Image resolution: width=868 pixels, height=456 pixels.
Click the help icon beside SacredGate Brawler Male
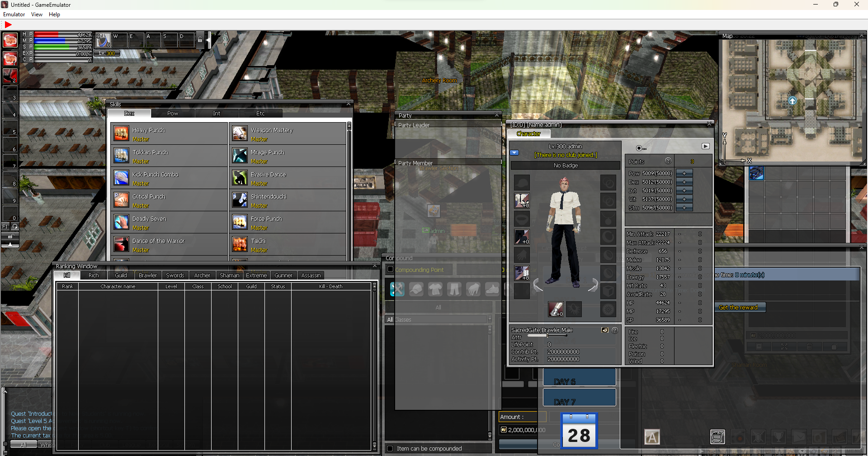pos(615,330)
